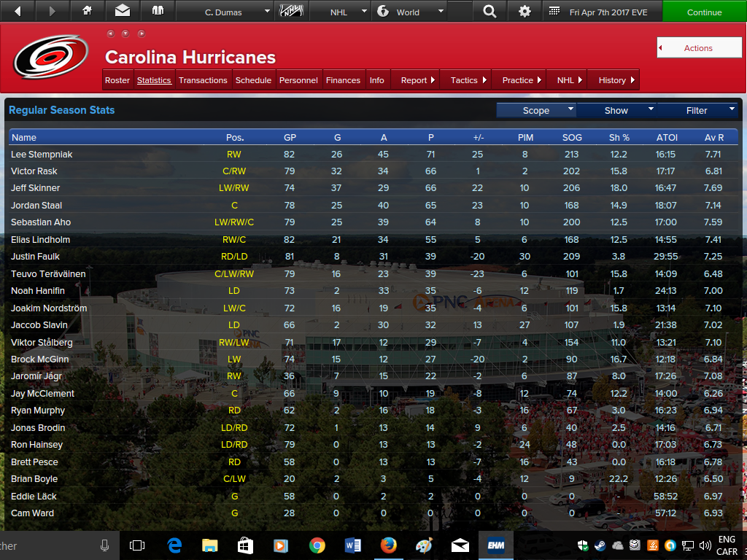The width and height of the screenshot is (747, 560).
Task: Open Lee Stempniak's player profile
Action: pos(42,155)
